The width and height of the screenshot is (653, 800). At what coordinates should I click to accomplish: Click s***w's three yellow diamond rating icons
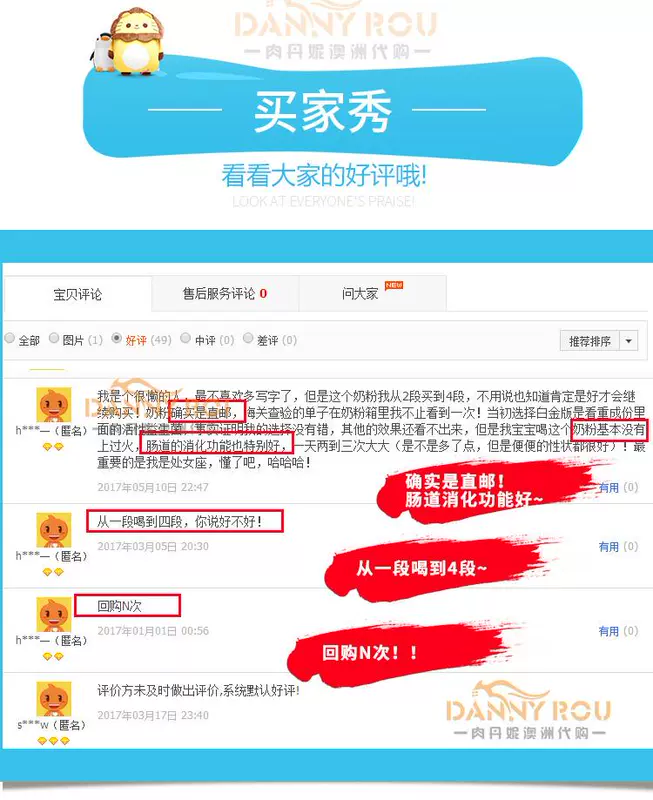pyautogui.click(x=54, y=741)
